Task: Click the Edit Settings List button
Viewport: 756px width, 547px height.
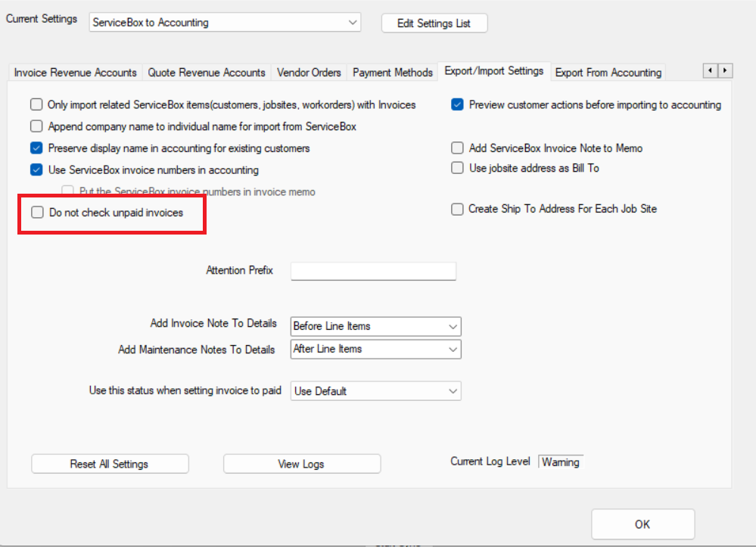Action: point(434,23)
